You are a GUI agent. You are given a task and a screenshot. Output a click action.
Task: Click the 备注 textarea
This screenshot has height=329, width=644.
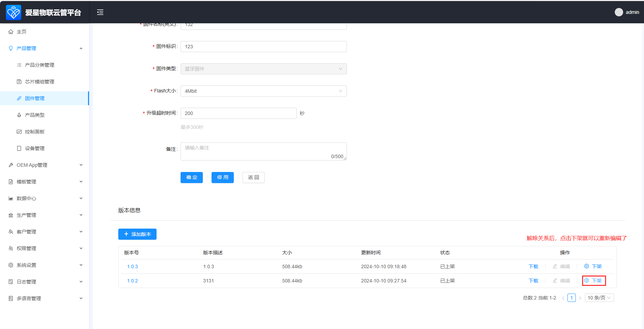tap(263, 151)
